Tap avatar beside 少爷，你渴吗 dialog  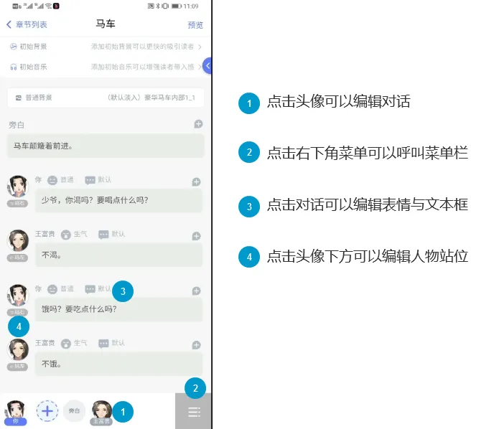(x=18, y=187)
